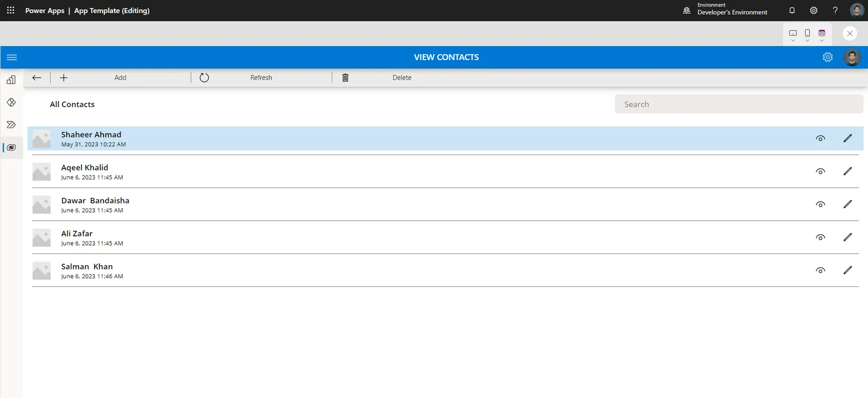Screen dimensions: 868x398
Task: Select the Shaheer Ahmad contact name
Action: [x=91, y=134]
